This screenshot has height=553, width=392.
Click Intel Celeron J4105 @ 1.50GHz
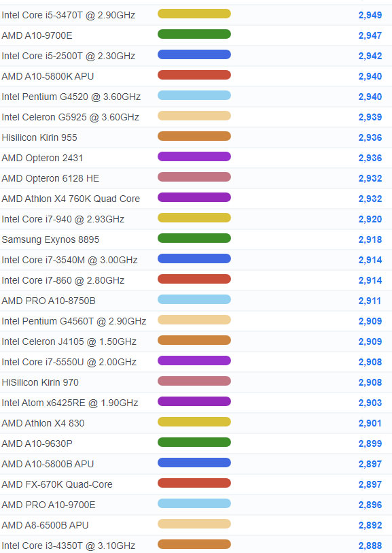click(69, 341)
